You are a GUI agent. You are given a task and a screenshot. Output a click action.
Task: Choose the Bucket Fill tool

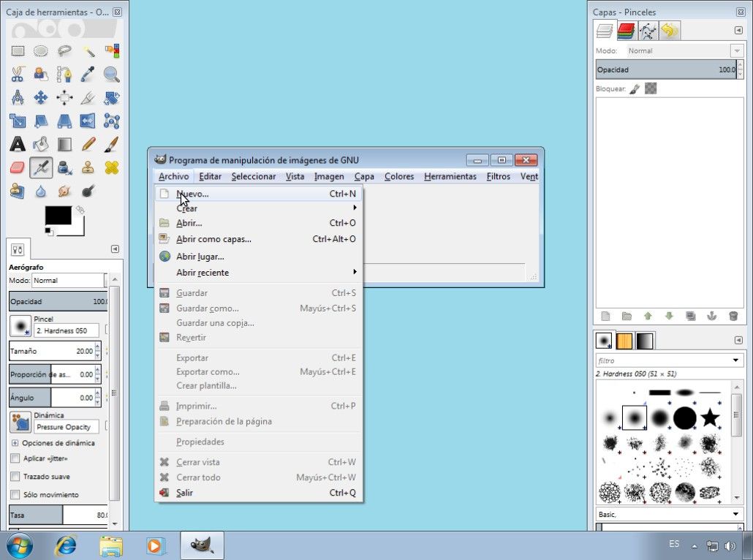[x=41, y=144]
